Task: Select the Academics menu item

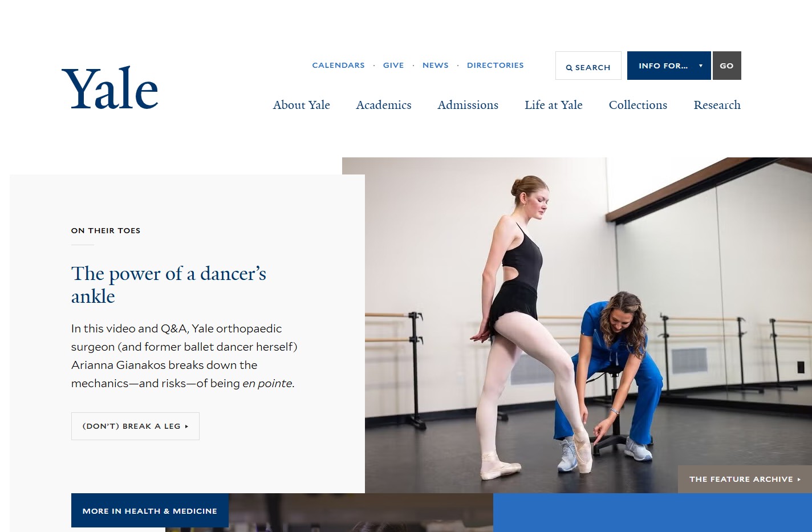Action: [x=384, y=105]
